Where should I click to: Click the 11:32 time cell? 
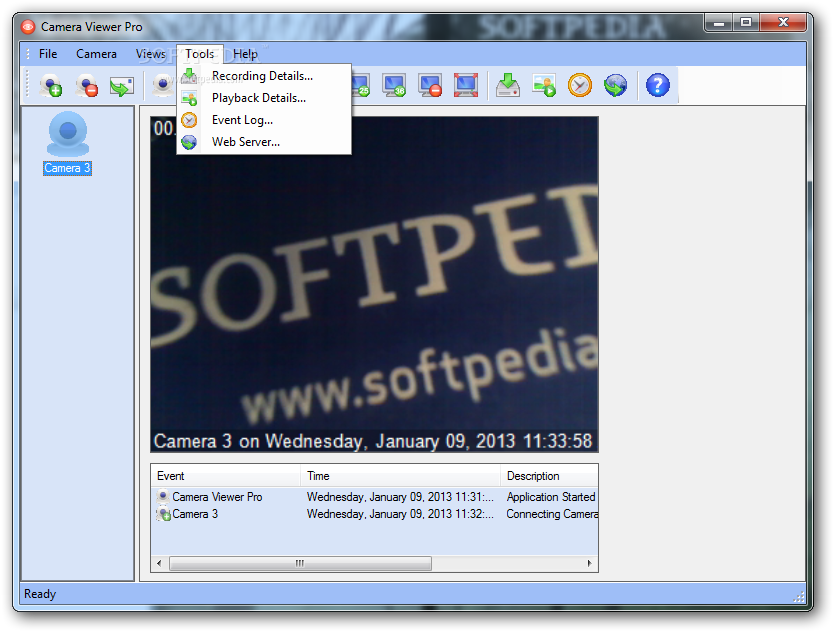click(x=400, y=514)
